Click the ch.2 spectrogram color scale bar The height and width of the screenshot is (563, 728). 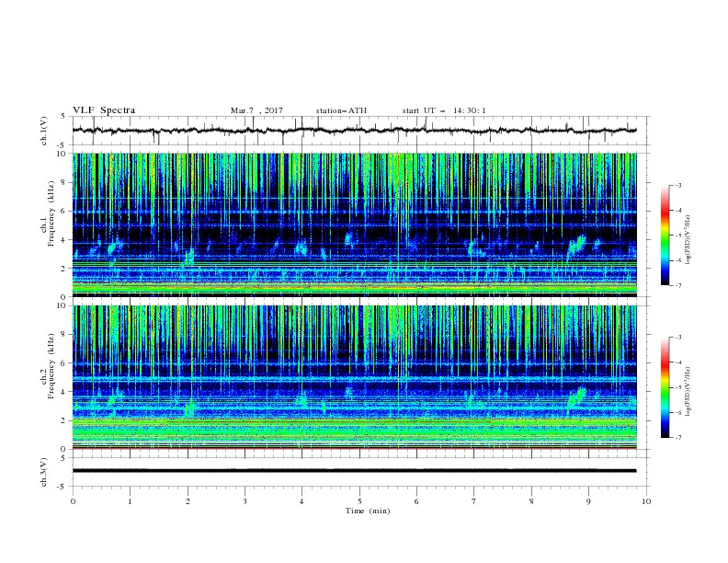point(665,387)
